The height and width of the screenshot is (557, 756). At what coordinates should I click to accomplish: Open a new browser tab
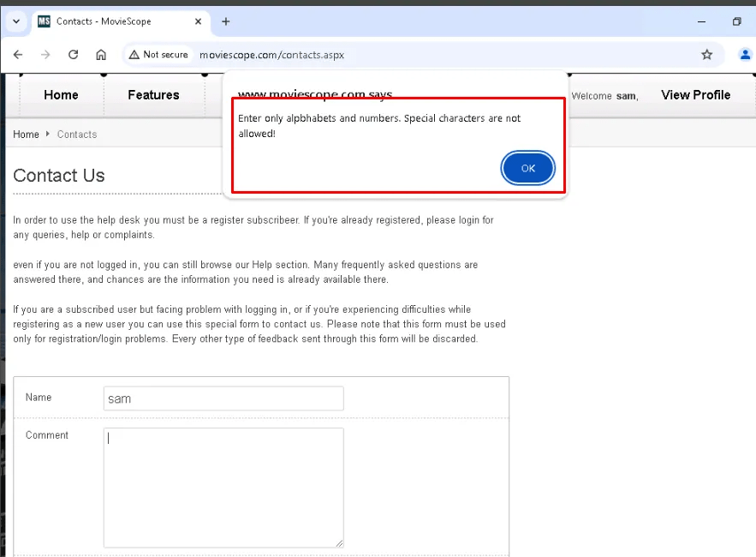pos(226,21)
